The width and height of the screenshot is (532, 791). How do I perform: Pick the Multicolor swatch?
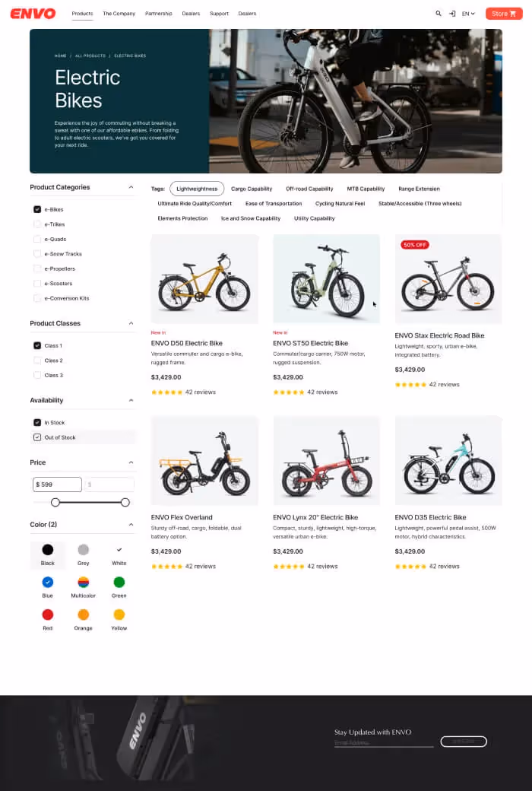pyautogui.click(x=83, y=582)
